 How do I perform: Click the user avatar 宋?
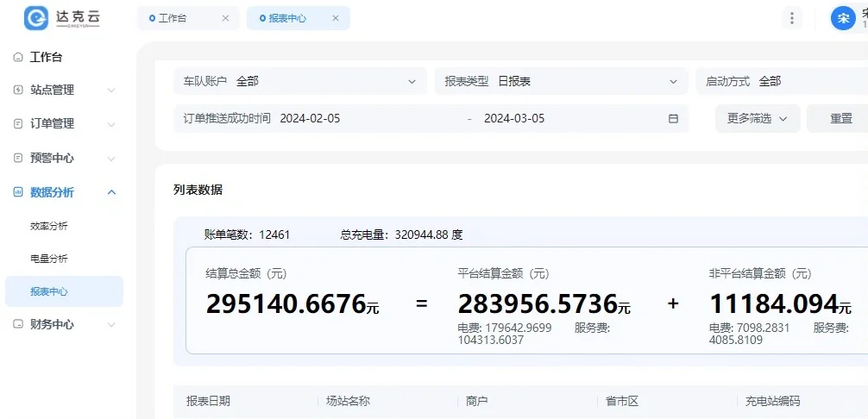pyautogui.click(x=842, y=18)
